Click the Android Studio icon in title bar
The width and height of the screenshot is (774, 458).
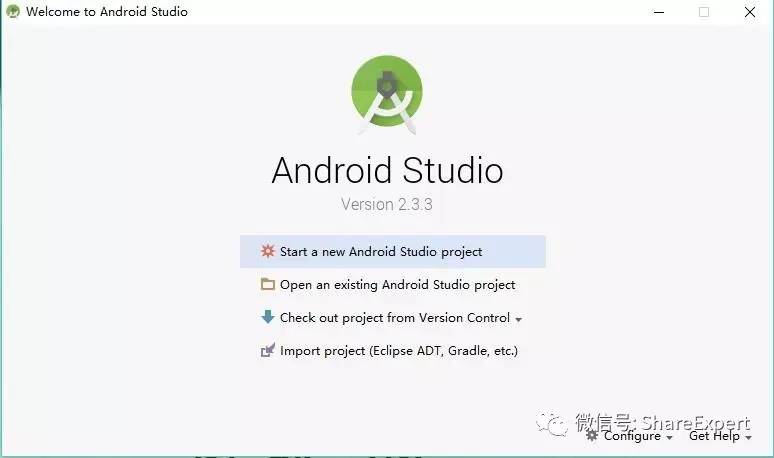[13, 11]
